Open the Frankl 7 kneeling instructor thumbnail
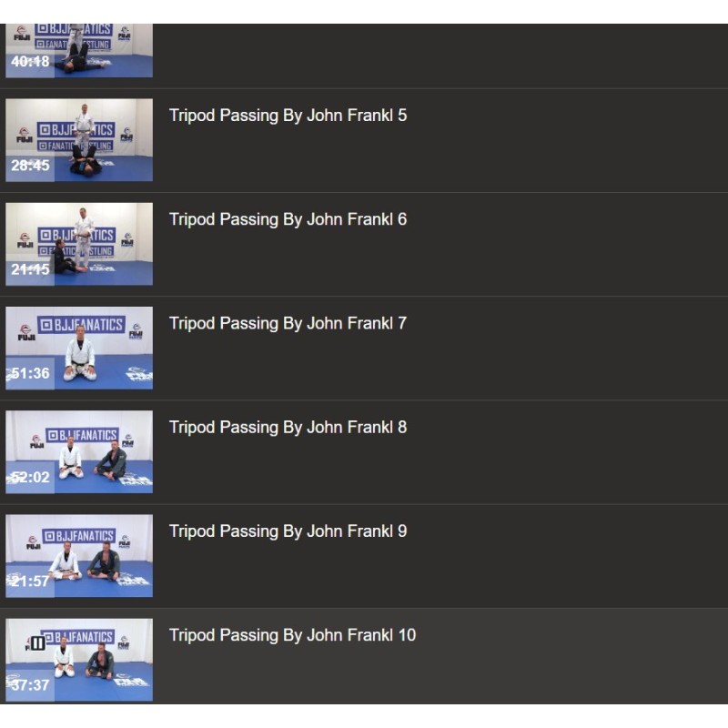Viewport: 728px width, 728px height. click(79, 348)
